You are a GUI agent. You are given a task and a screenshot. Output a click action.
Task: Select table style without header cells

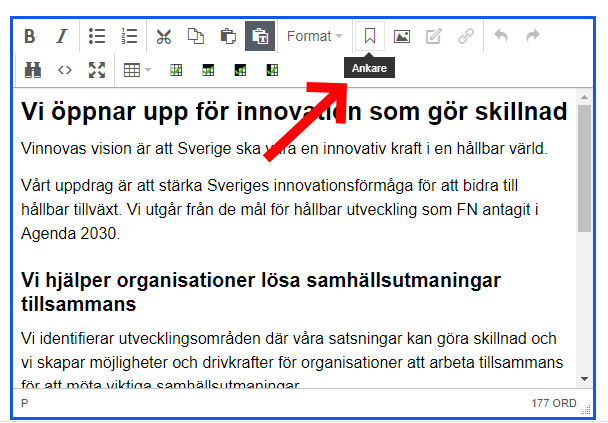pos(176,70)
